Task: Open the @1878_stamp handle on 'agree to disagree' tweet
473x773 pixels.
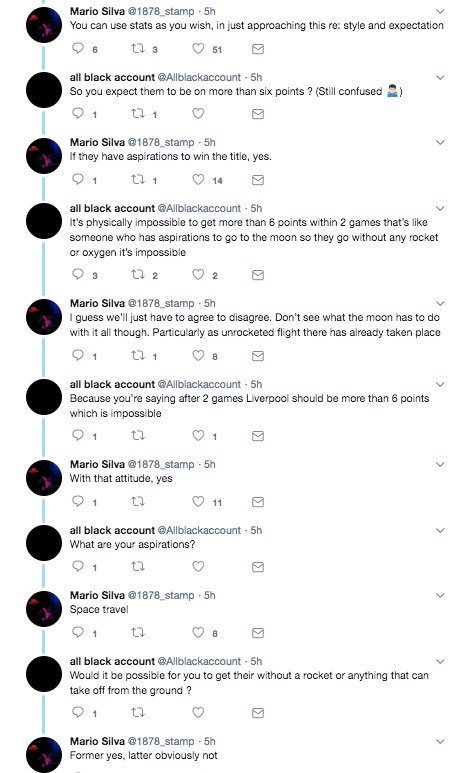Action: [161, 303]
